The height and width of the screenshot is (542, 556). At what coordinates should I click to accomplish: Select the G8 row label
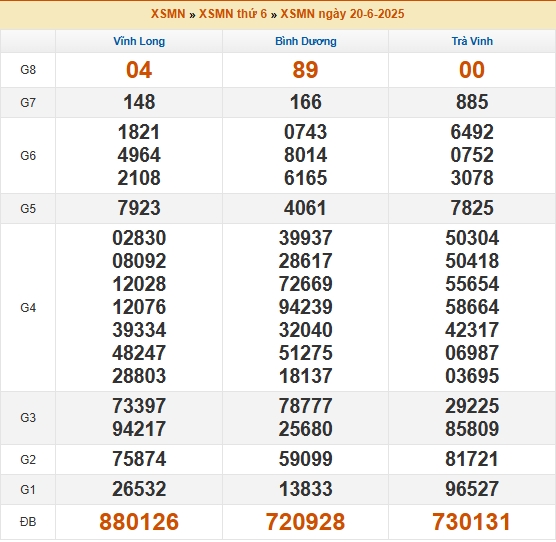click(28, 70)
